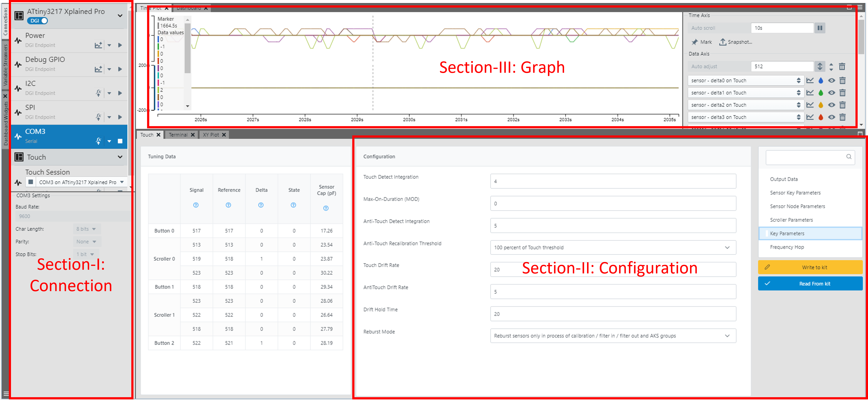Viewport: 868px width, 400px height.
Task: Toggle the DGI switch
Action: 37,21
